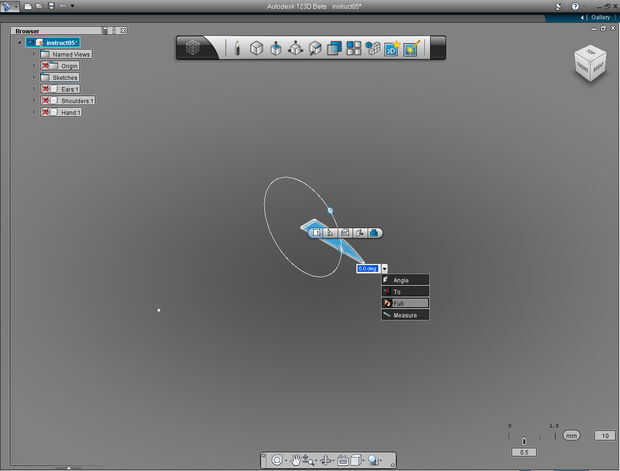This screenshot has width=620, height=471.
Task: Choose Angle from the revolve menu
Action: point(405,280)
